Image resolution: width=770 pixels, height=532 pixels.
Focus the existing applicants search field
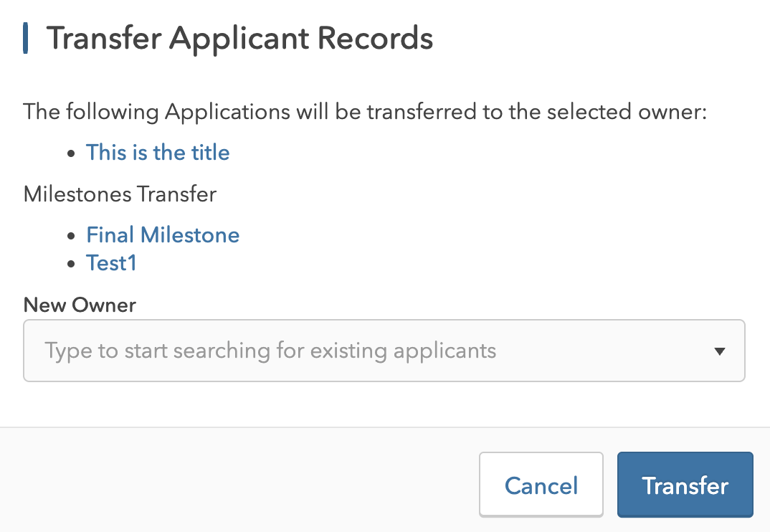[x=358, y=351]
